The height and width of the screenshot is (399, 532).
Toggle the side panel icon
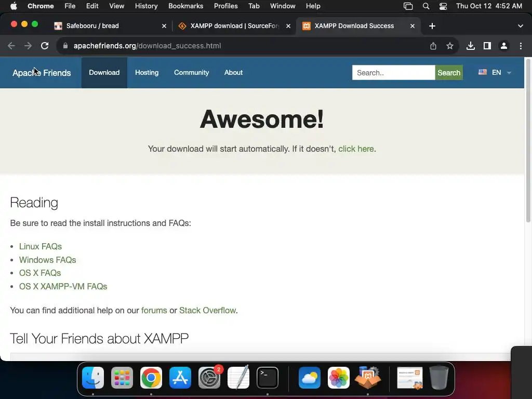click(487, 46)
